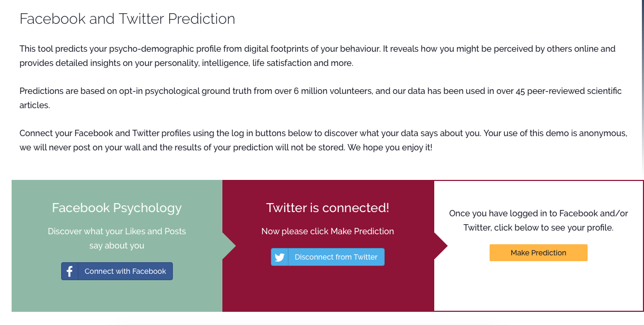Click the green arrow pointing to the Twitter panel

229,246
